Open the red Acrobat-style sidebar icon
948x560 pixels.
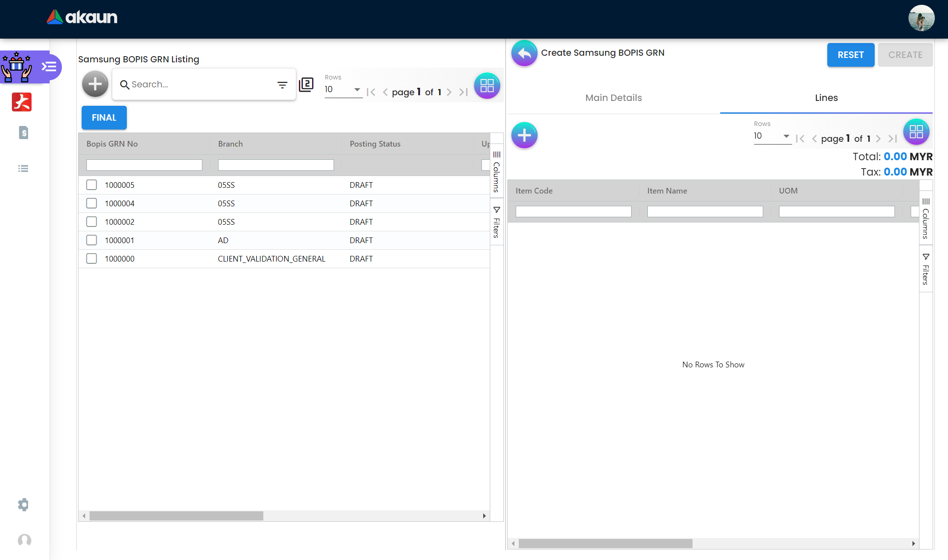(22, 102)
